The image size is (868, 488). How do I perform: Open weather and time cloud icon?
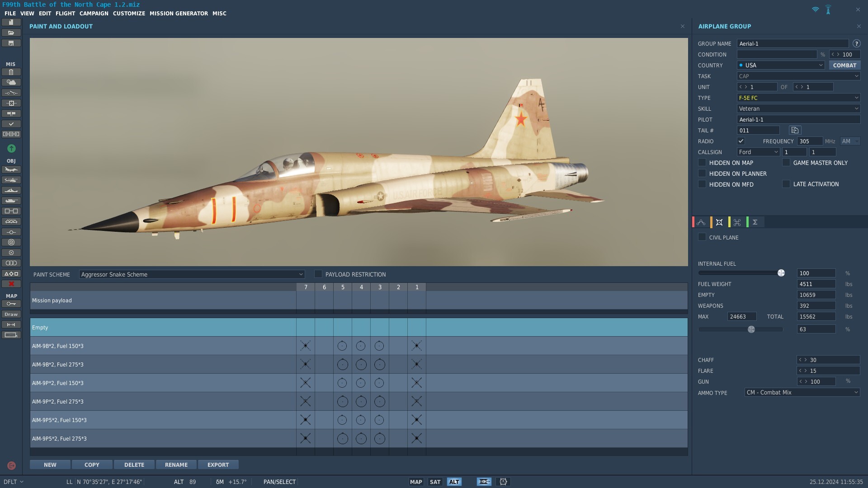click(11, 82)
